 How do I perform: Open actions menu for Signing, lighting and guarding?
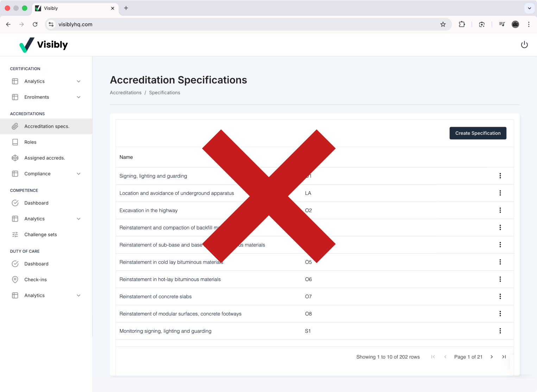[x=500, y=176]
